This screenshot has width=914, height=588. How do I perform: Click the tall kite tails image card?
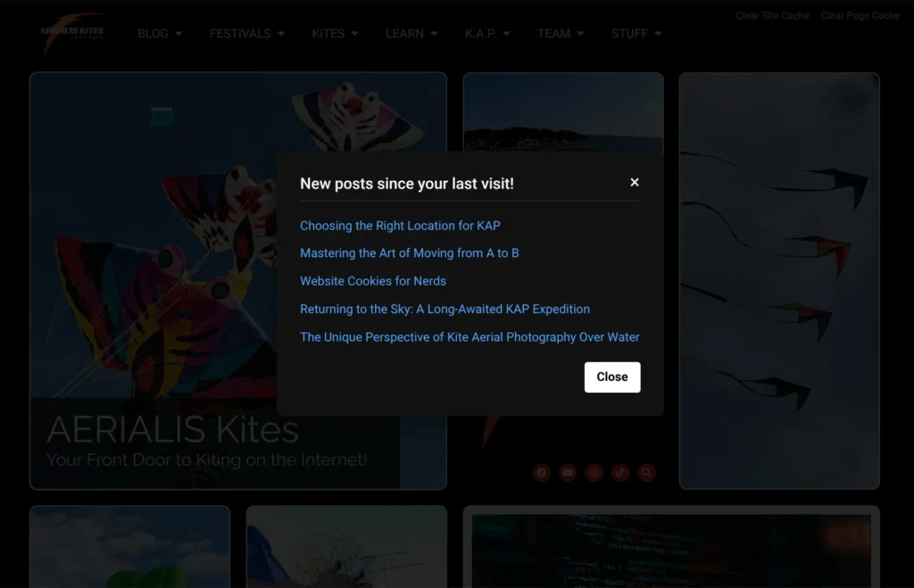pyautogui.click(x=779, y=280)
